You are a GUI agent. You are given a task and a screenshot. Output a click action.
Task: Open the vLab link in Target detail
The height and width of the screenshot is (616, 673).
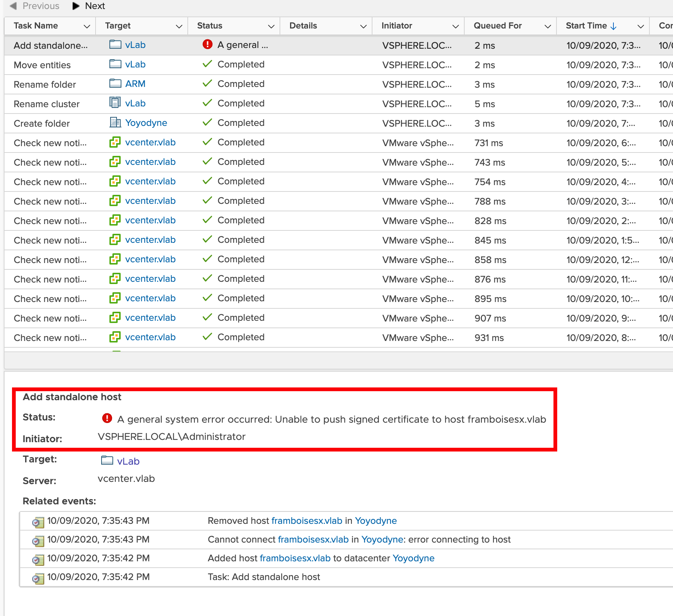[x=128, y=461]
